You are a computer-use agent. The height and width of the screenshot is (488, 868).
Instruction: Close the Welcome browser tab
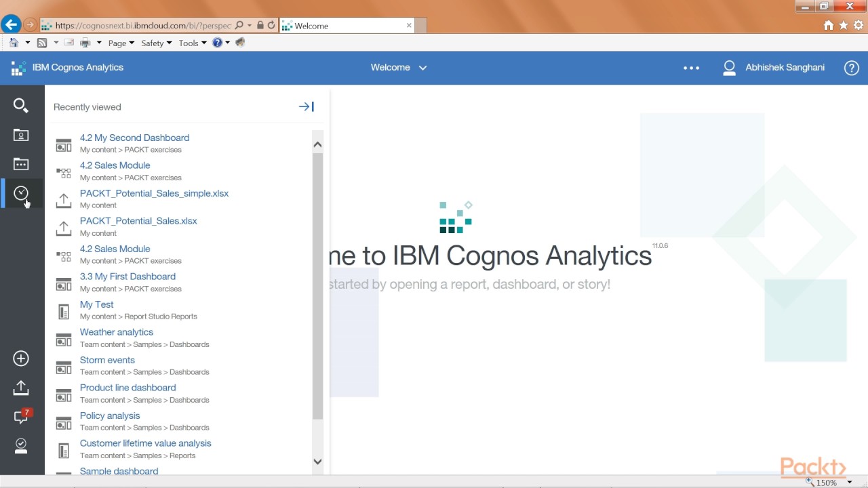[x=409, y=25]
